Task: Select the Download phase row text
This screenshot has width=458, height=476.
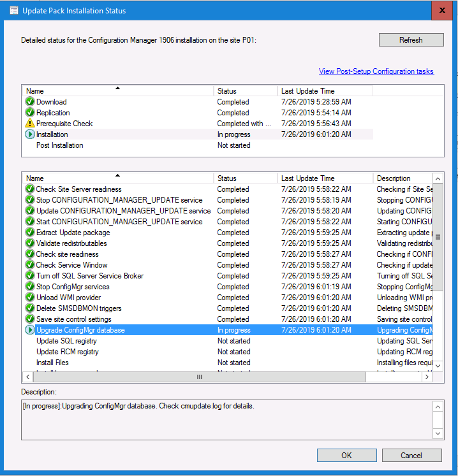Action: [52, 102]
